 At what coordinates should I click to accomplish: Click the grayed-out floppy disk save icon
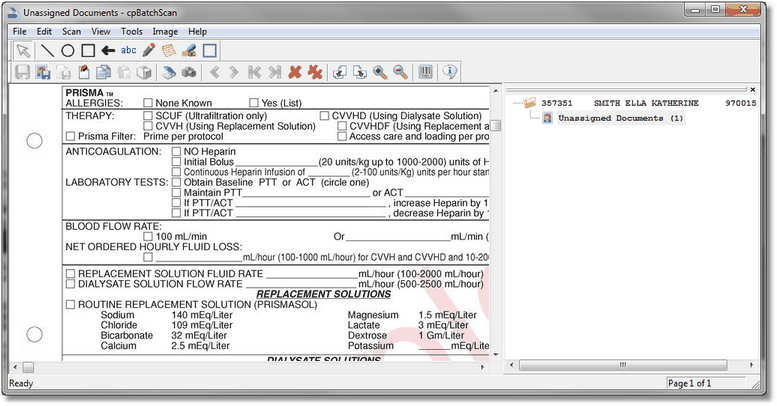(x=23, y=72)
